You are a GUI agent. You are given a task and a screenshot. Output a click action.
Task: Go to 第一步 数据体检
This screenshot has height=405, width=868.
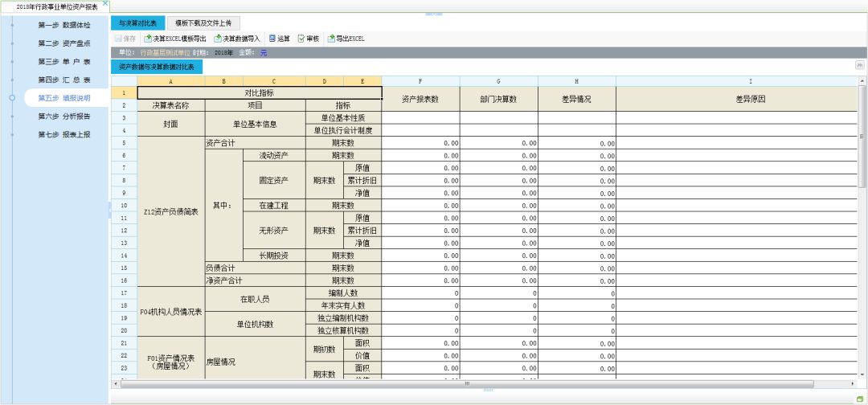pyautogui.click(x=63, y=26)
